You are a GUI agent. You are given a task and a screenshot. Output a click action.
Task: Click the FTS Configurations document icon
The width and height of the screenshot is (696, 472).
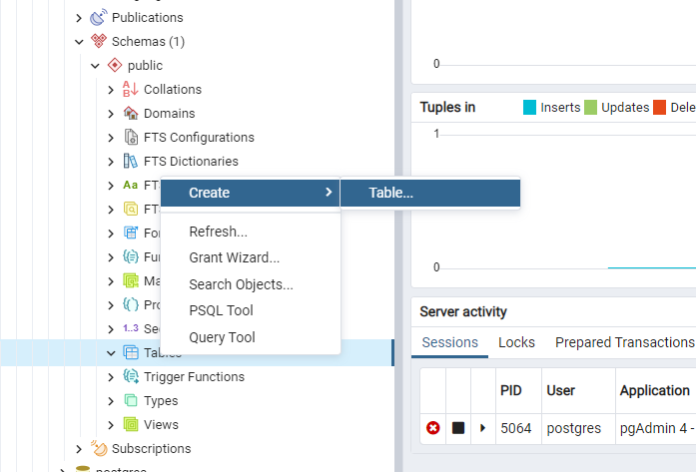130,137
